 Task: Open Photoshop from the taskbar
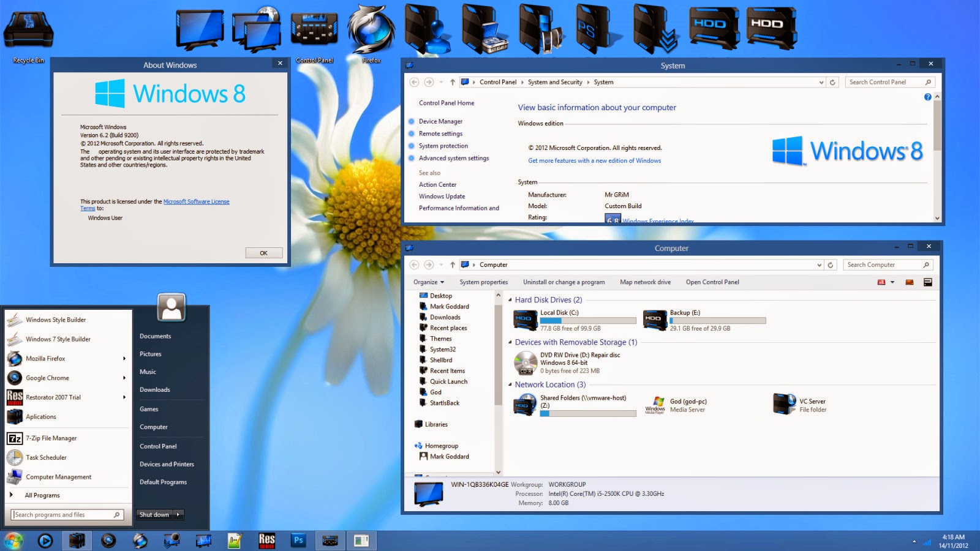click(x=298, y=541)
